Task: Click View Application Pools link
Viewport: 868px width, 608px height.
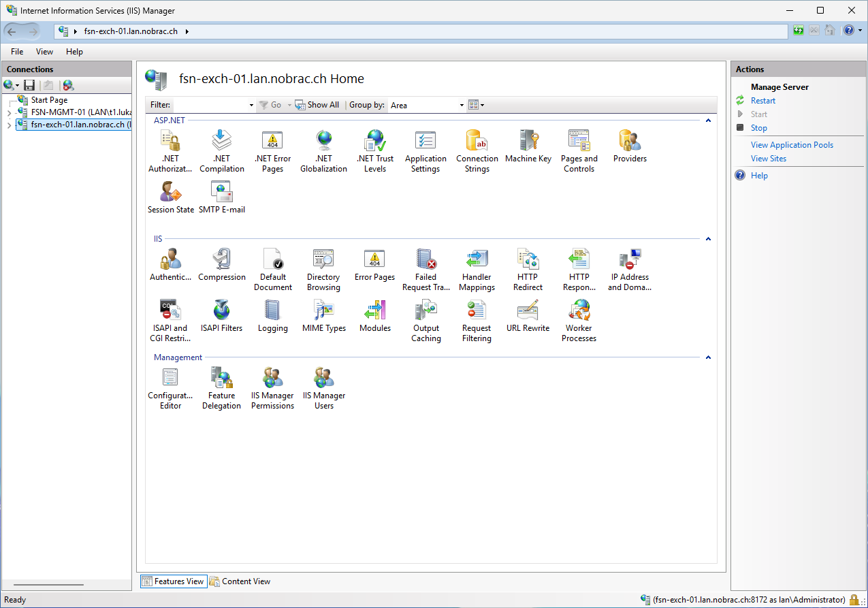Action: pyautogui.click(x=792, y=145)
